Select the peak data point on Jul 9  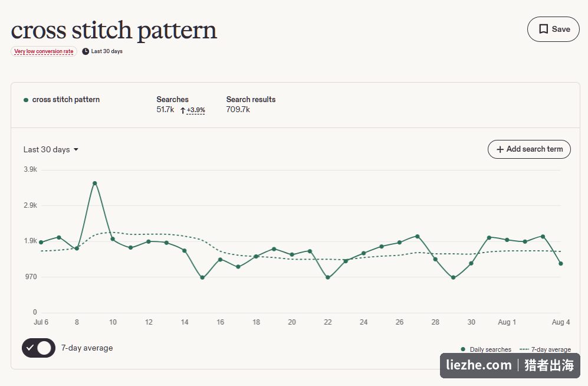(95, 184)
